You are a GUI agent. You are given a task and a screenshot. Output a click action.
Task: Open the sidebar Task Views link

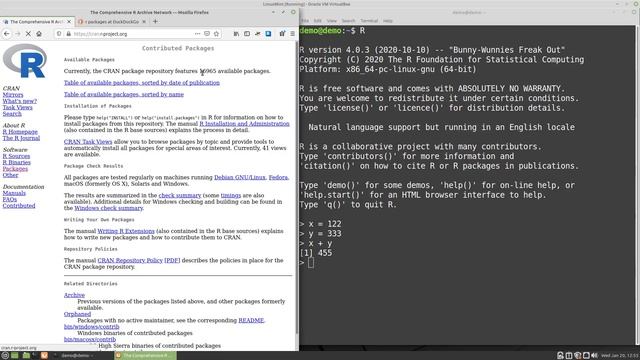click(18, 107)
